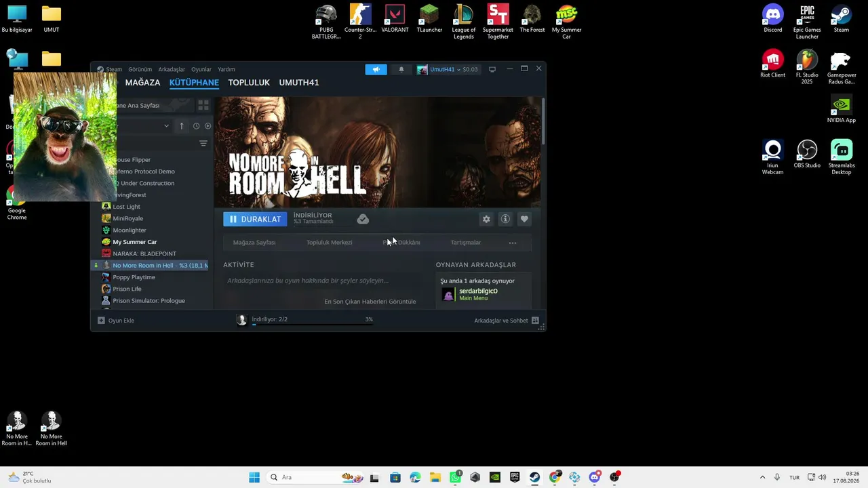Click Steam icon in the taskbar
Screen dimensions: 868x488
[x=534, y=477]
